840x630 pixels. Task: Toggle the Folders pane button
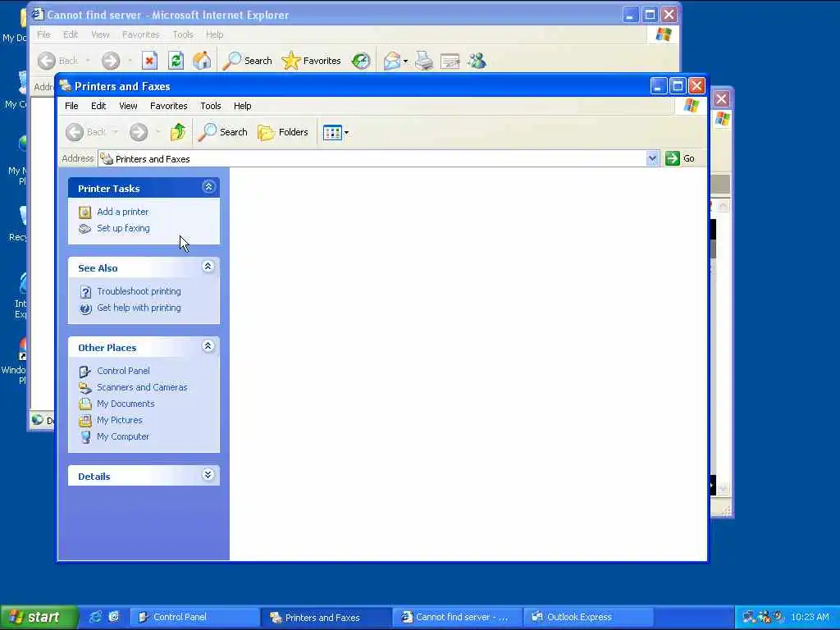283,132
